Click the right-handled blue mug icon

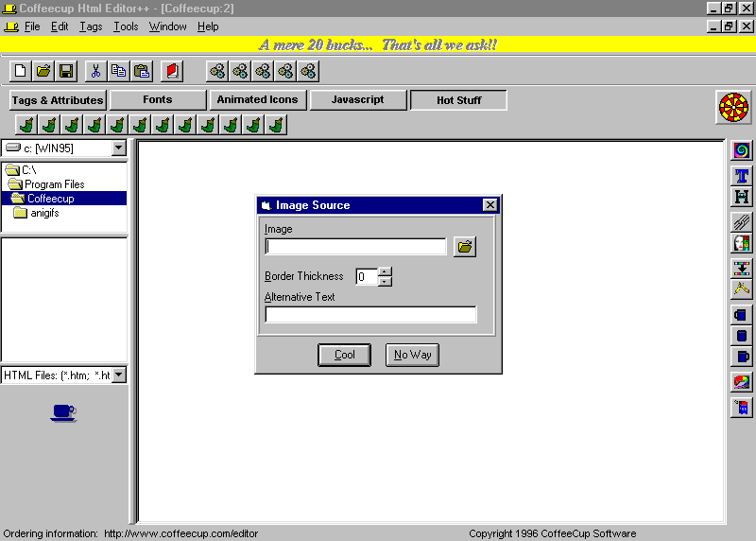point(742,357)
